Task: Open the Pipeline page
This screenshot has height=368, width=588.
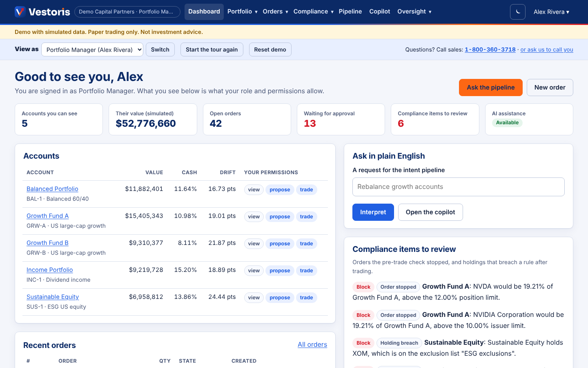Action: 350,11
